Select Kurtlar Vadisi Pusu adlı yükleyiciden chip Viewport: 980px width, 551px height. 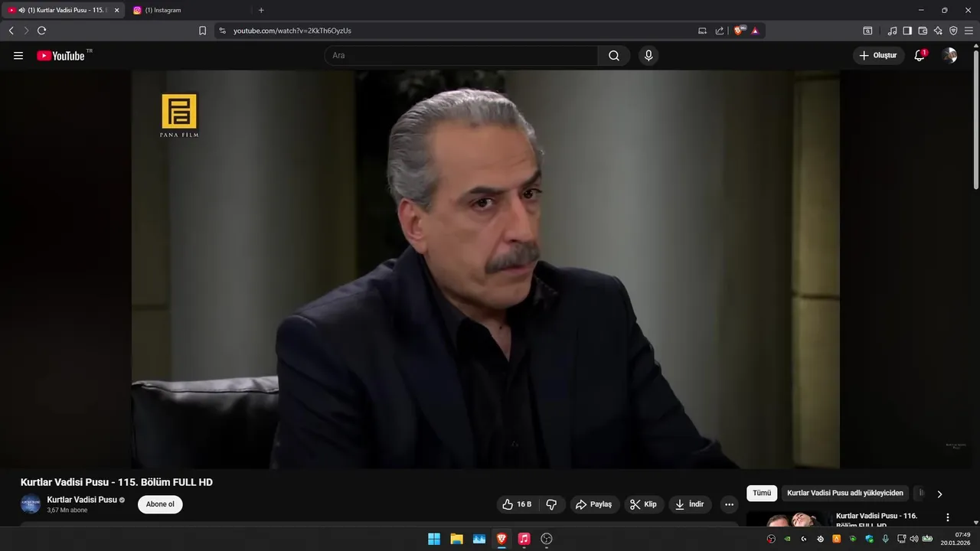[845, 494]
